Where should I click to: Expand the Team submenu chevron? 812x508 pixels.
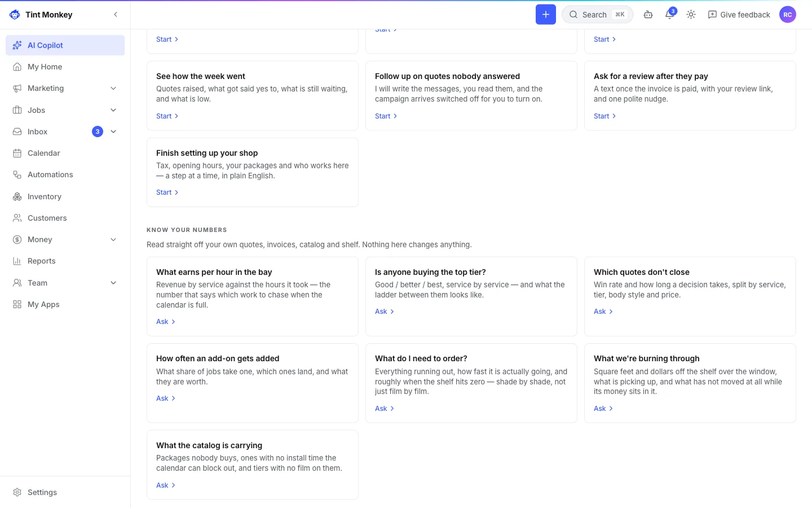(113, 283)
